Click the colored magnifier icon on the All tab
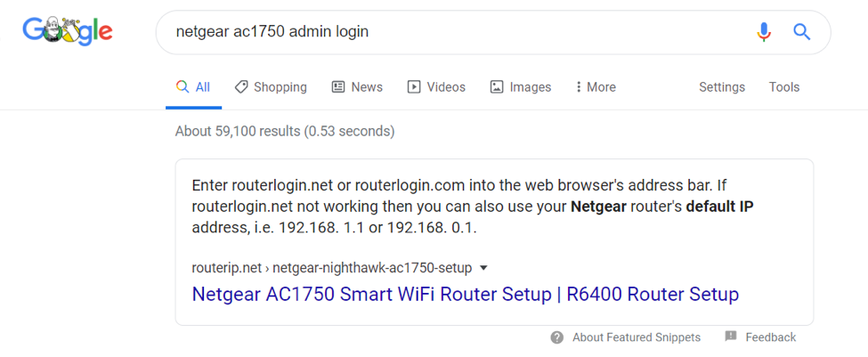This screenshot has width=868, height=357. point(183,87)
